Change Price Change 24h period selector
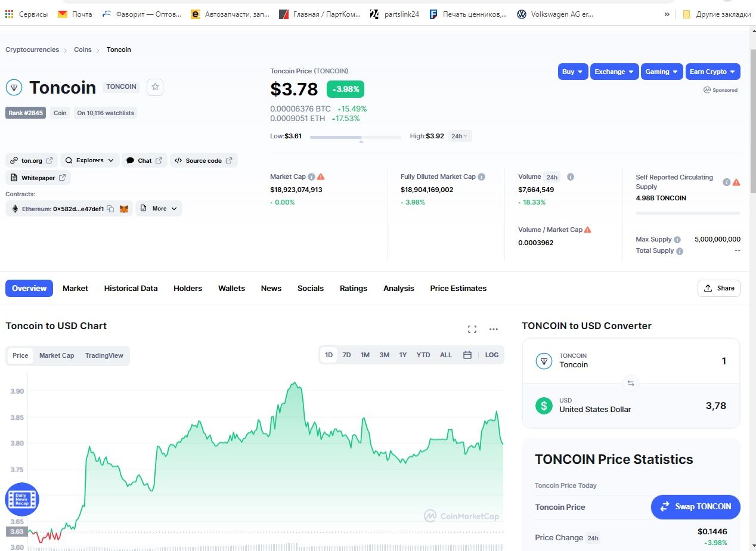 [x=593, y=538]
